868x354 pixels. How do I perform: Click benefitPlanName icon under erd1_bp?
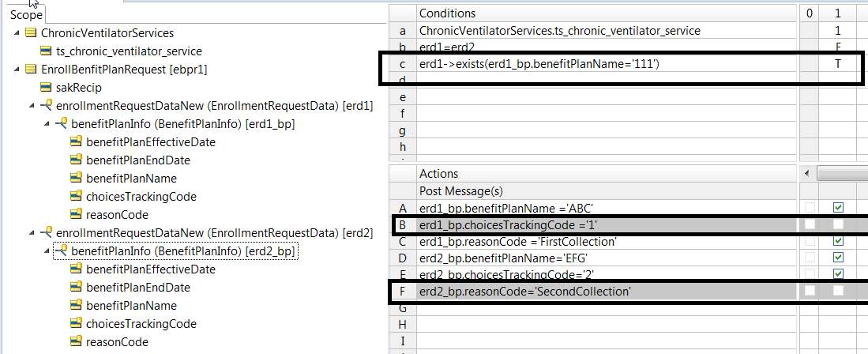click(x=76, y=179)
